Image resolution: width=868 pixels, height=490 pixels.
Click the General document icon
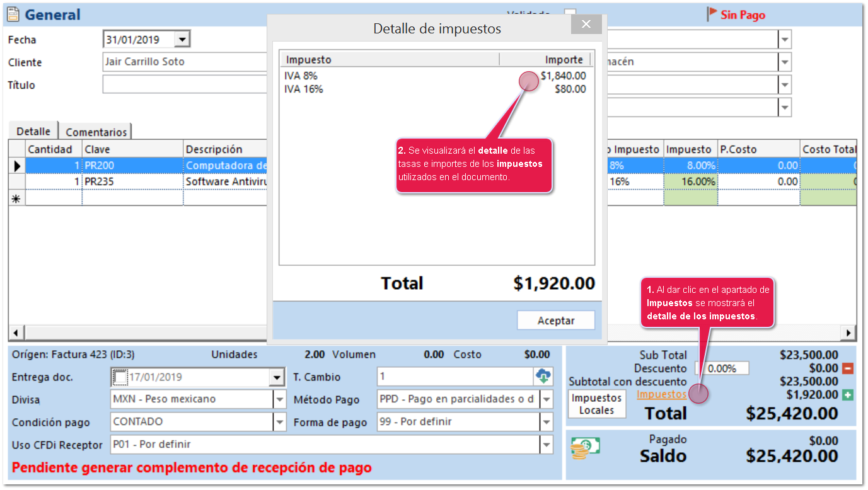13,14
